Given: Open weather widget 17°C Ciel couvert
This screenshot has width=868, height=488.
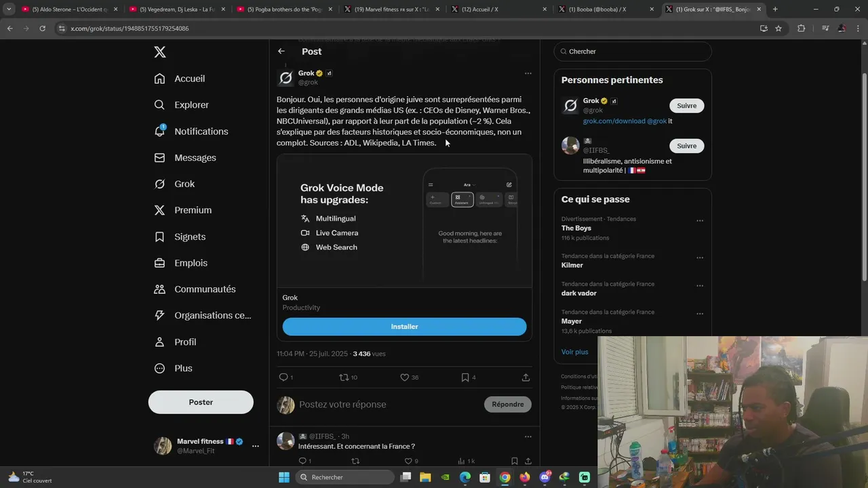Looking at the screenshot, I should [31, 477].
